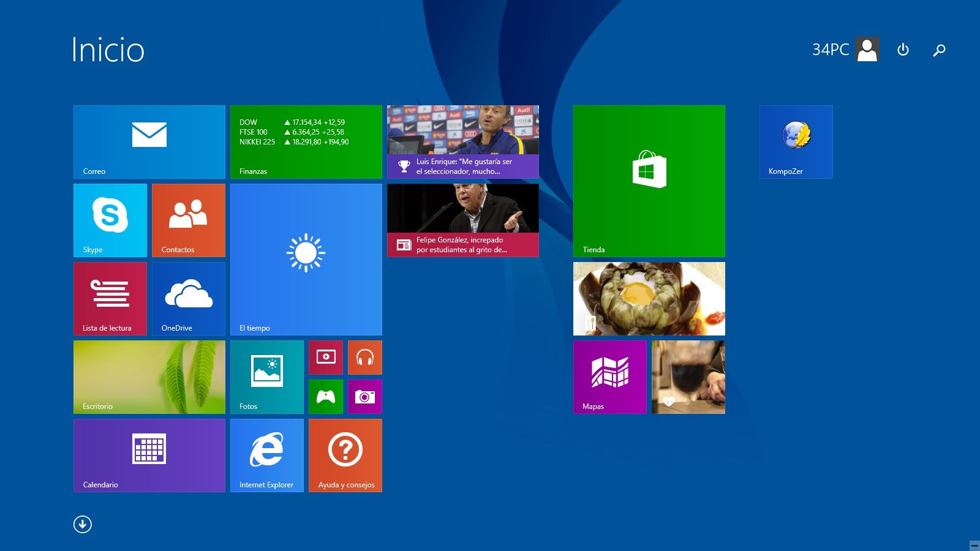Open Lista de lectura tile
This screenshot has height=551, width=980.
click(x=110, y=298)
